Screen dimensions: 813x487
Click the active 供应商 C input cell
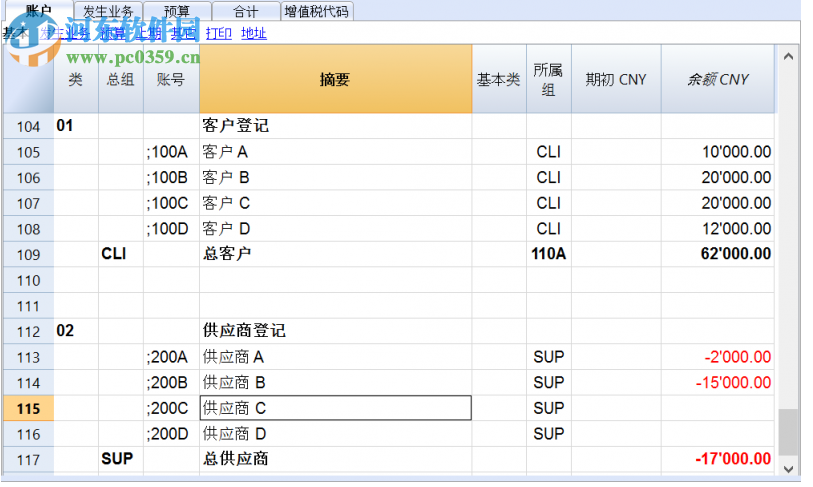(x=335, y=408)
